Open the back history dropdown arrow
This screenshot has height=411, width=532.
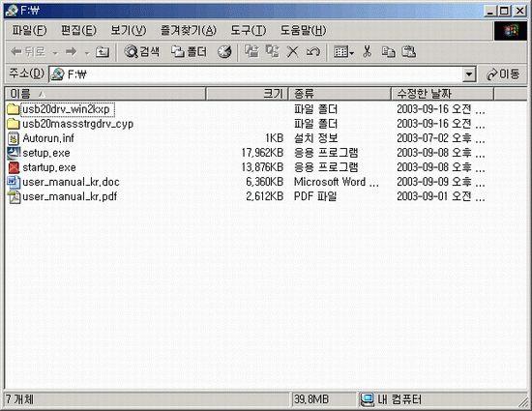point(55,52)
